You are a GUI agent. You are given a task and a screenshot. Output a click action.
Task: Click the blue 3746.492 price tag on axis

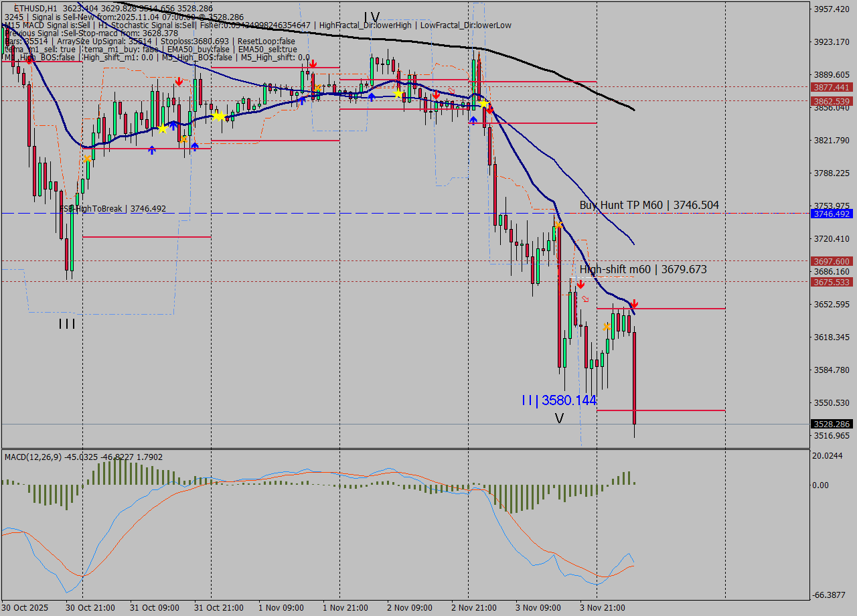[x=831, y=214]
